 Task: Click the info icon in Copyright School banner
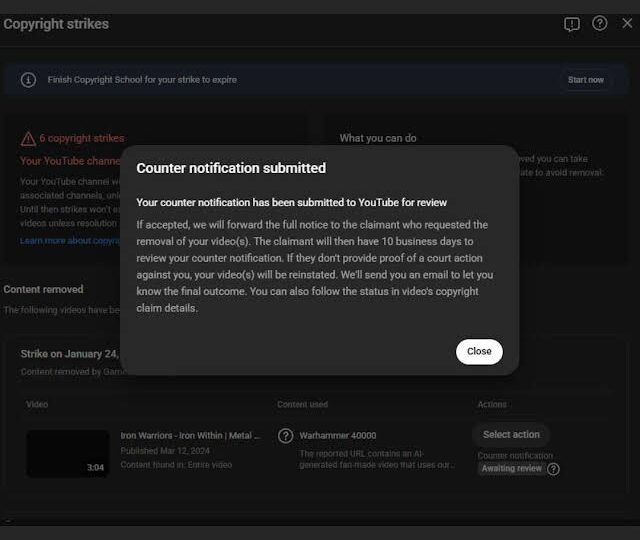point(28,80)
